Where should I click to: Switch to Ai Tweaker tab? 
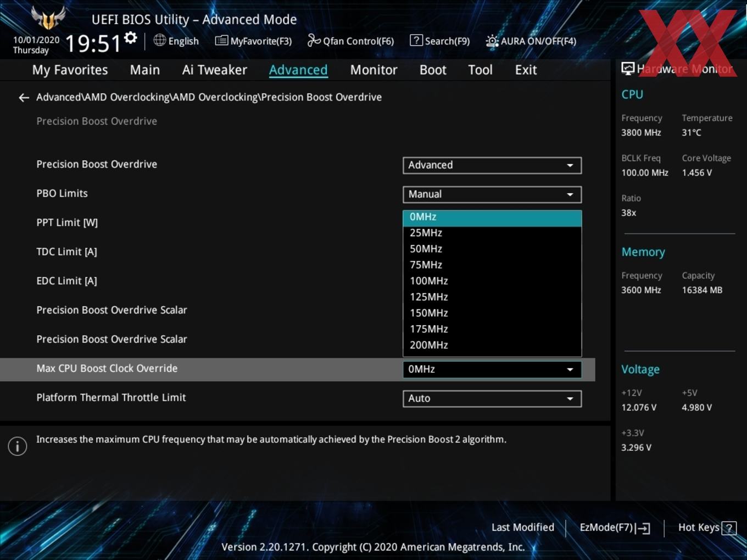click(214, 70)
